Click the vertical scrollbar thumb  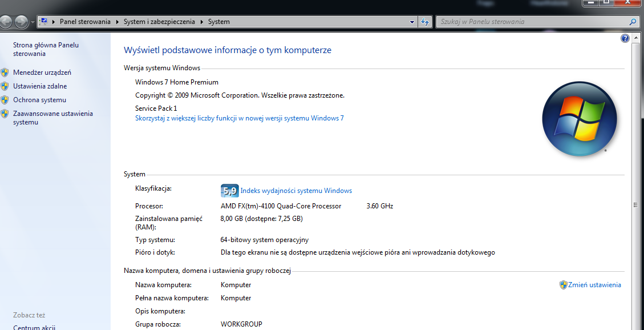pos(636,206)
